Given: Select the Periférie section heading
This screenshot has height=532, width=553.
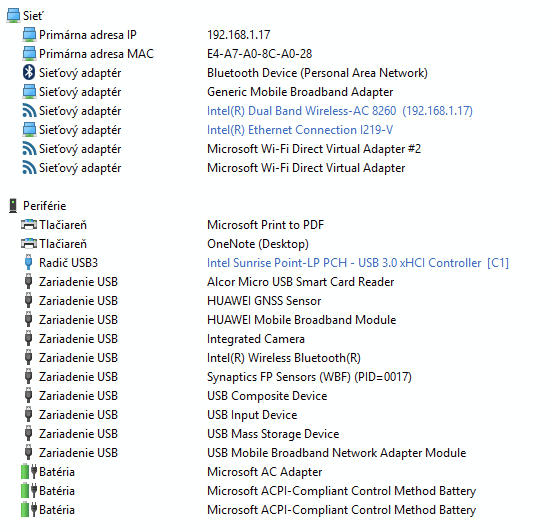Looking at the screenshot, I should click(x=44, y=206).
